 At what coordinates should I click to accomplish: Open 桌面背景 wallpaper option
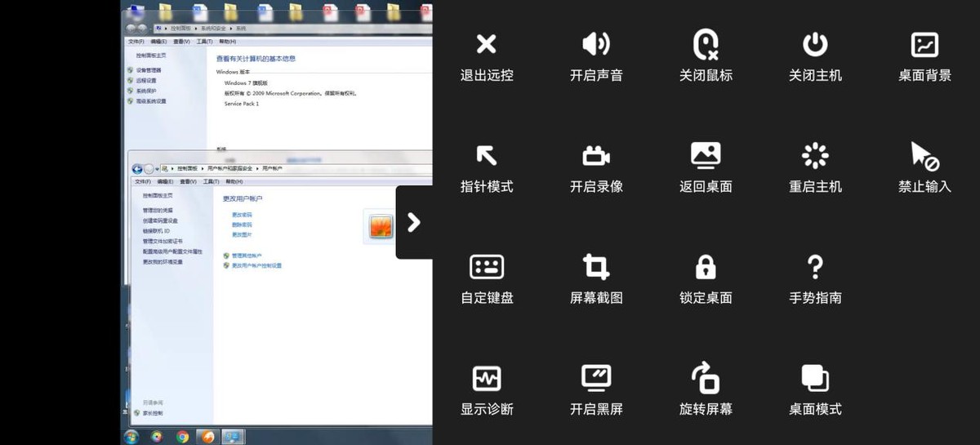pyautogui.click(x=924, y=58)
